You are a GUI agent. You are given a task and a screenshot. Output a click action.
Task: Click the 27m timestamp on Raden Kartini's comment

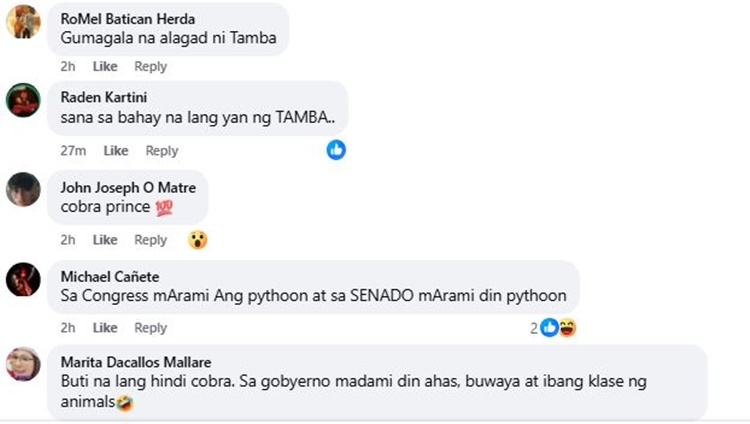[72, 151]
